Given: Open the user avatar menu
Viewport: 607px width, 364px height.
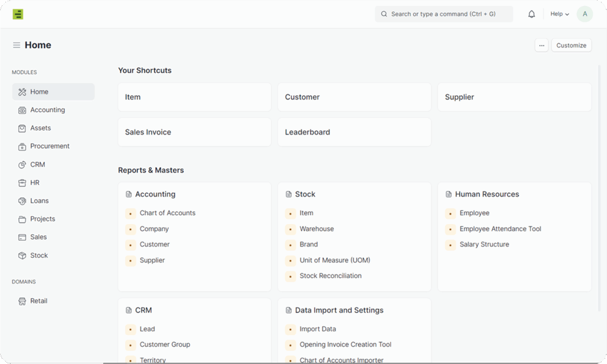Looking at the screenshot, I should coord(584,14).
